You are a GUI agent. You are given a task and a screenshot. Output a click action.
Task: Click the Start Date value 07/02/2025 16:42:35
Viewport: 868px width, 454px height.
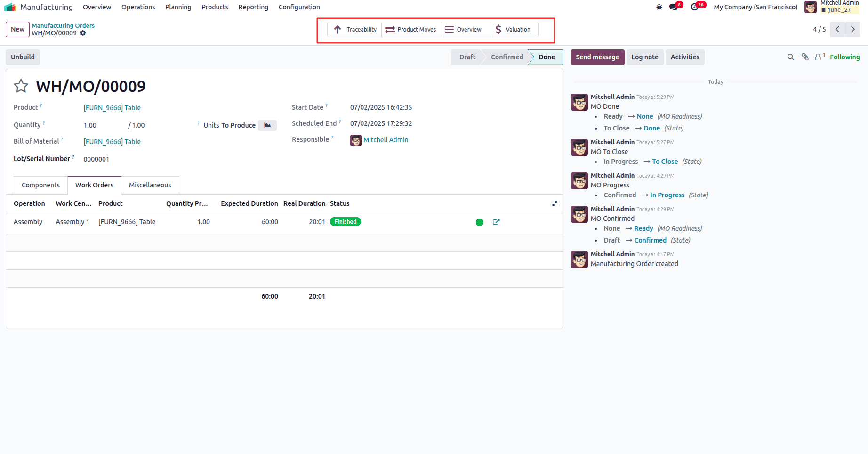(381, 107)
